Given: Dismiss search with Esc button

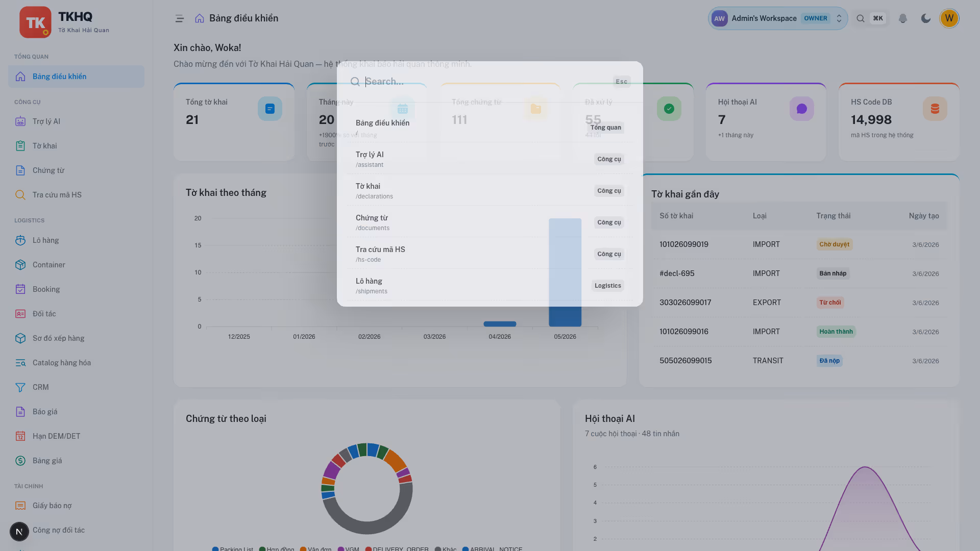Looking at the screenshot, I should (621, 82).
